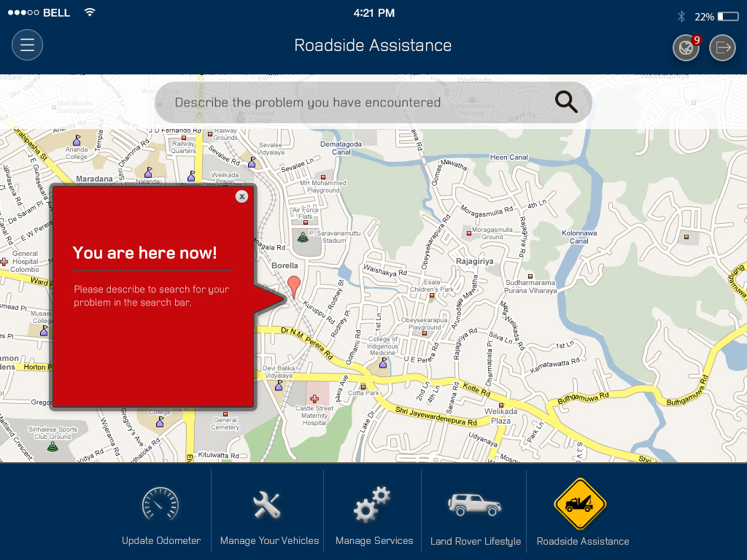Tap the red location pin marker
Image resolution: width=747 pixels, height=560 pixels.
coord(294,287)
